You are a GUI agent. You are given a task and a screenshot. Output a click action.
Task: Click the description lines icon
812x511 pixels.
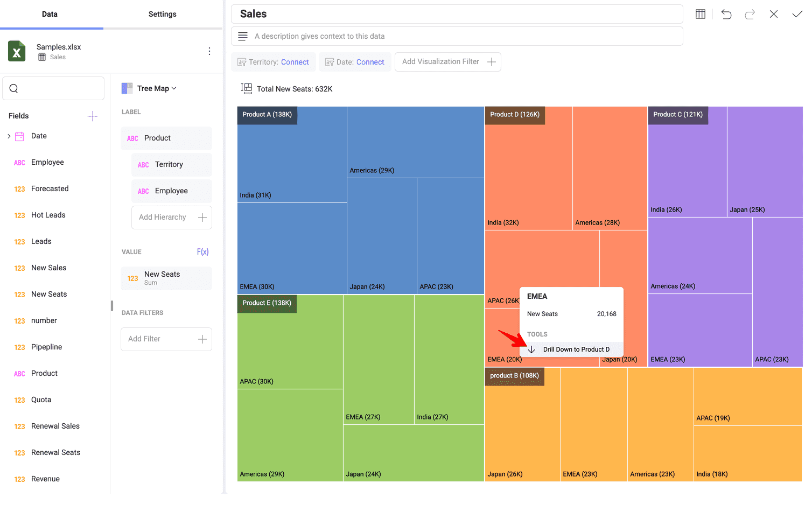click(243, 36)
